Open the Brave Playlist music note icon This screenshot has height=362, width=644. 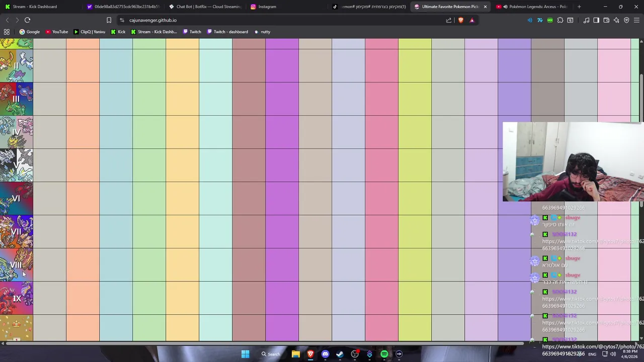tap(586, 20)
